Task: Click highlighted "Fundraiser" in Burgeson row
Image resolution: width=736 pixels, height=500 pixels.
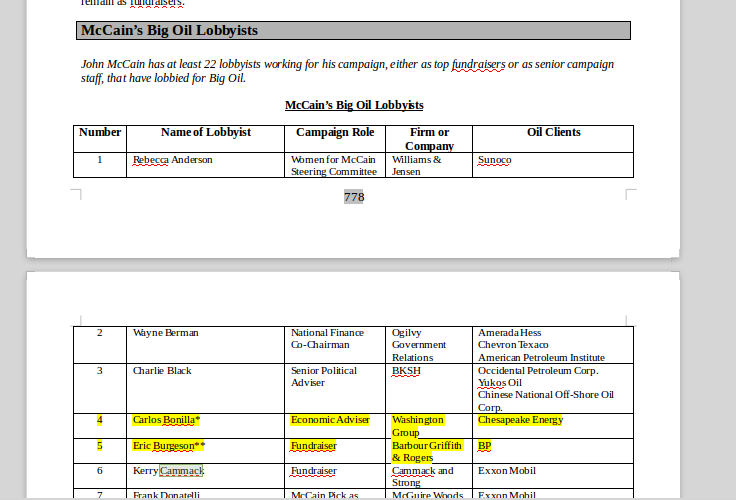Action: pos(314,446)
